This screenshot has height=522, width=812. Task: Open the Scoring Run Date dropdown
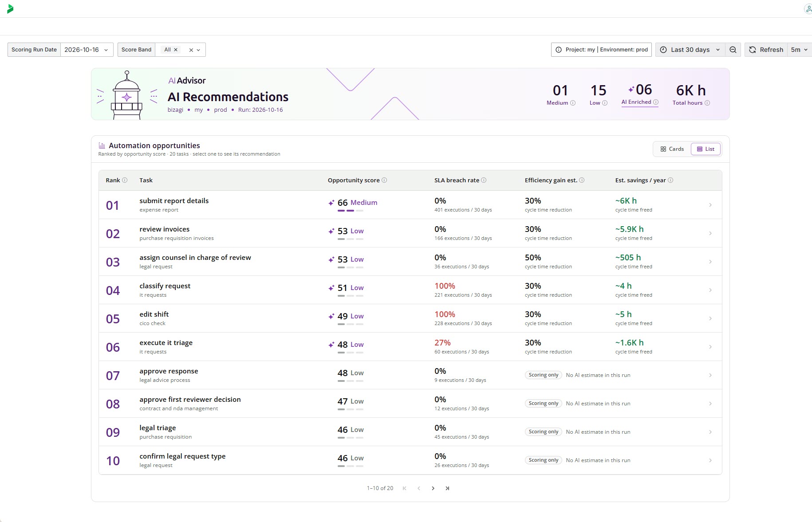pos(87,50)
